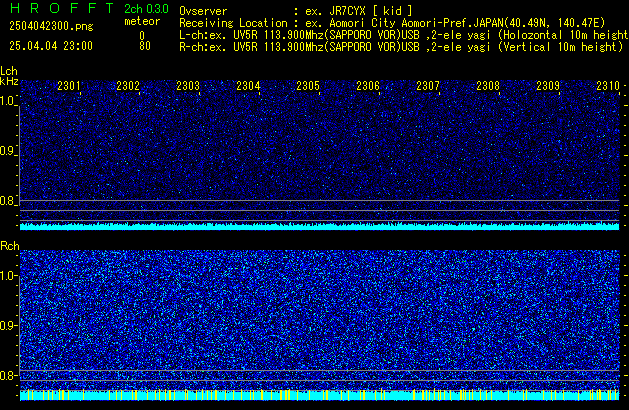Click the Lch 1.0 kHz axis label
The image size is (629, 410).
(x=8, y=101)
